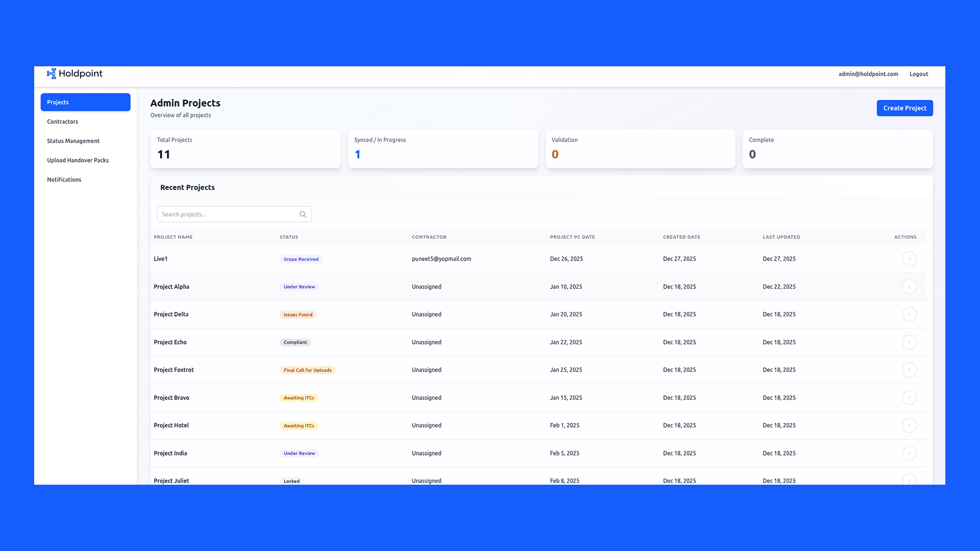980x551 pixels.
Task: Select Upload Handover Packs menu item
Action: click(78, 160)
